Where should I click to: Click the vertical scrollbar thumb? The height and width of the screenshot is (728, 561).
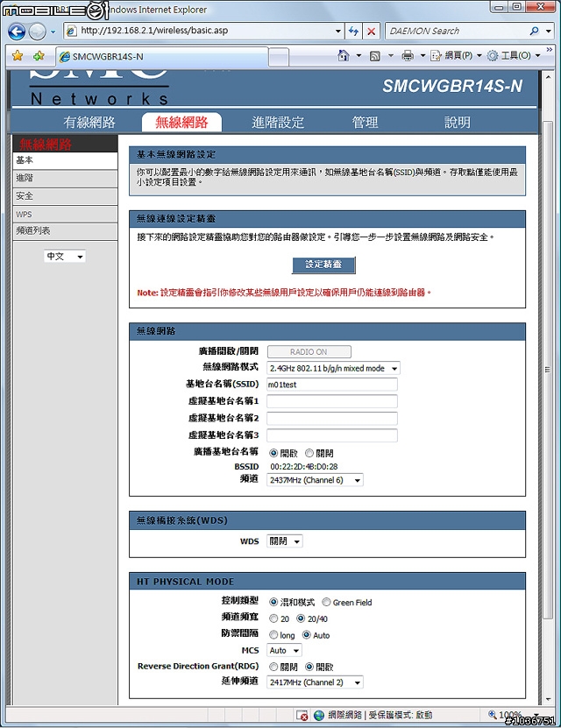548,370
